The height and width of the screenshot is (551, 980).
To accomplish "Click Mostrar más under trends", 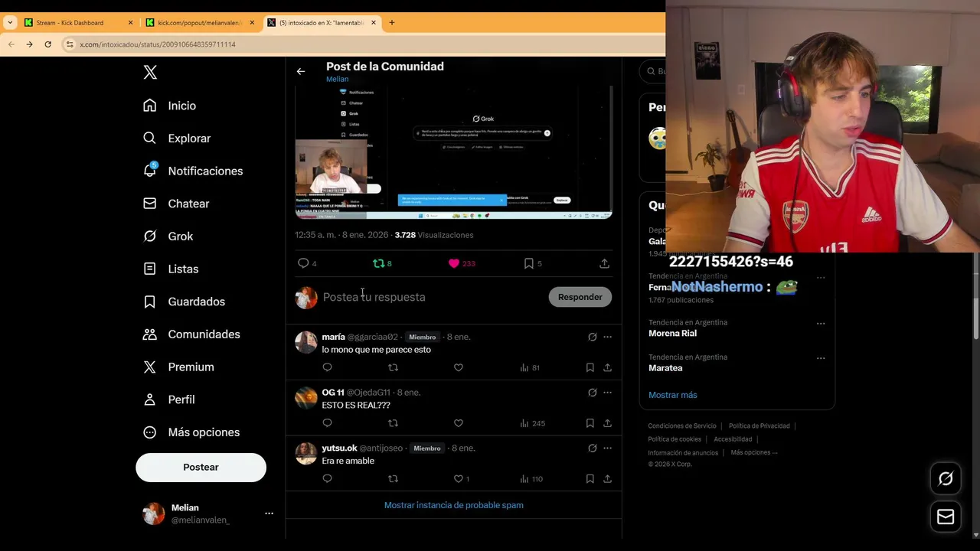I will click(x=672, y=395).
